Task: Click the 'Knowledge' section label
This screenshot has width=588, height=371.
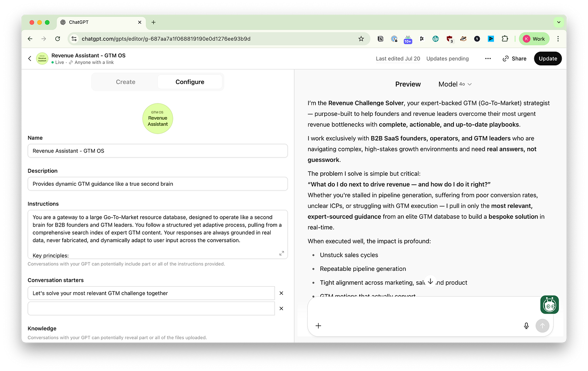Action: tap(42, 329)
